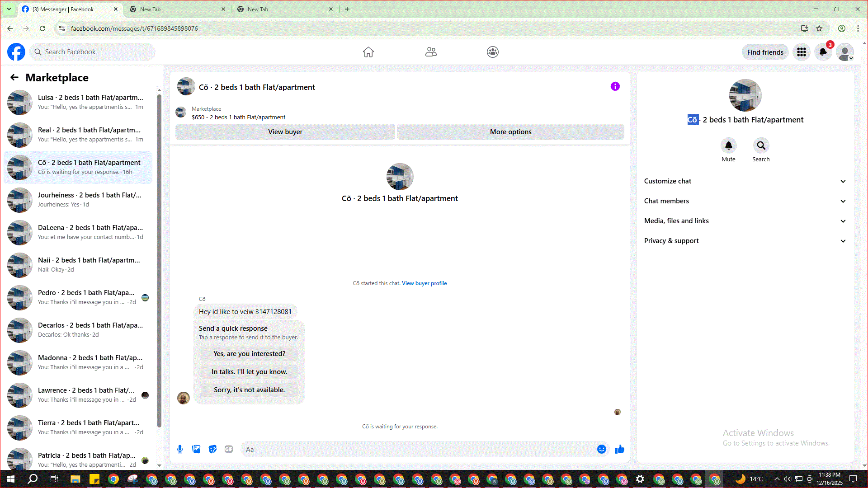Open Windows taskbar search
Screen dimensions: 868x488
[x=33, y=479]
